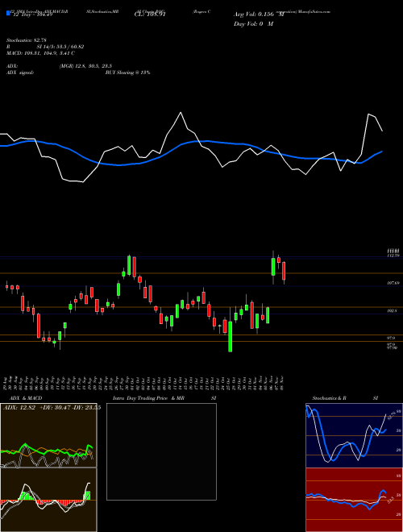
Task: Click the Intra Day Trading Price & MR title
Action: click(148, 398)
